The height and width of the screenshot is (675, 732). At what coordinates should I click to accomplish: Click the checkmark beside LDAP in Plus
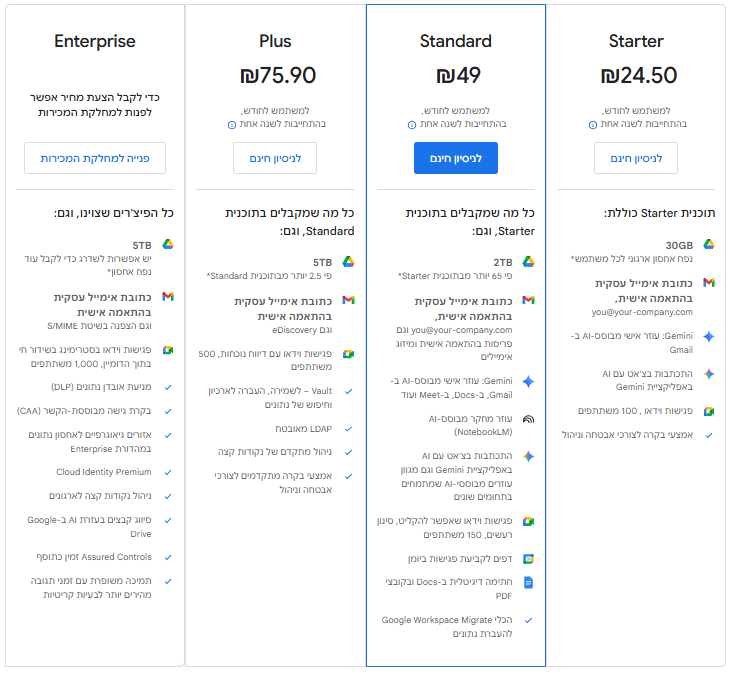[x=348, y=429]
